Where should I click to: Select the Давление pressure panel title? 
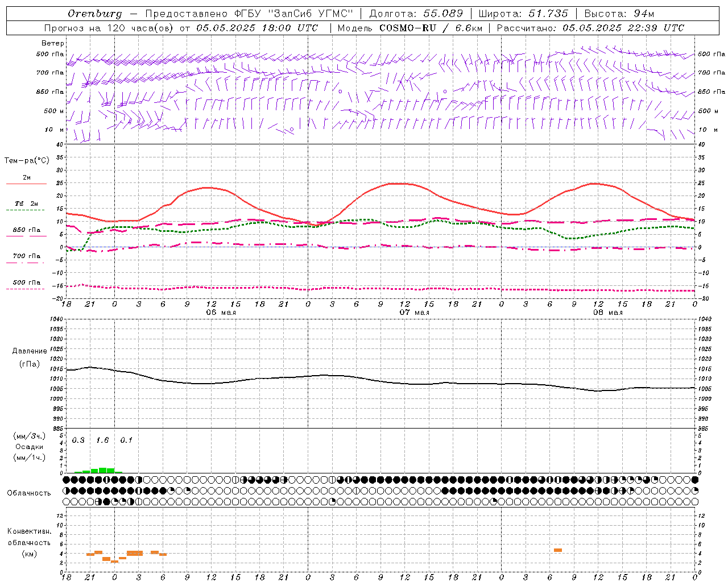click(x=30, y=351)
